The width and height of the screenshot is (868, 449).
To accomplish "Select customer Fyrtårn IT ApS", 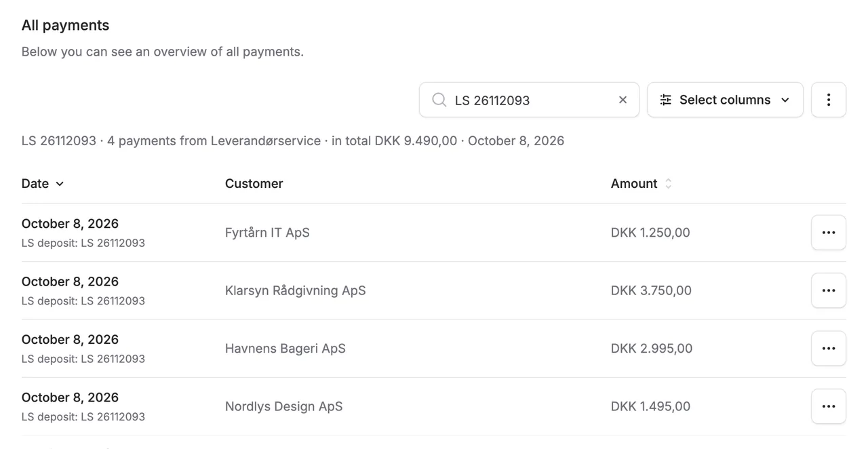I will [x=267, y=233].
